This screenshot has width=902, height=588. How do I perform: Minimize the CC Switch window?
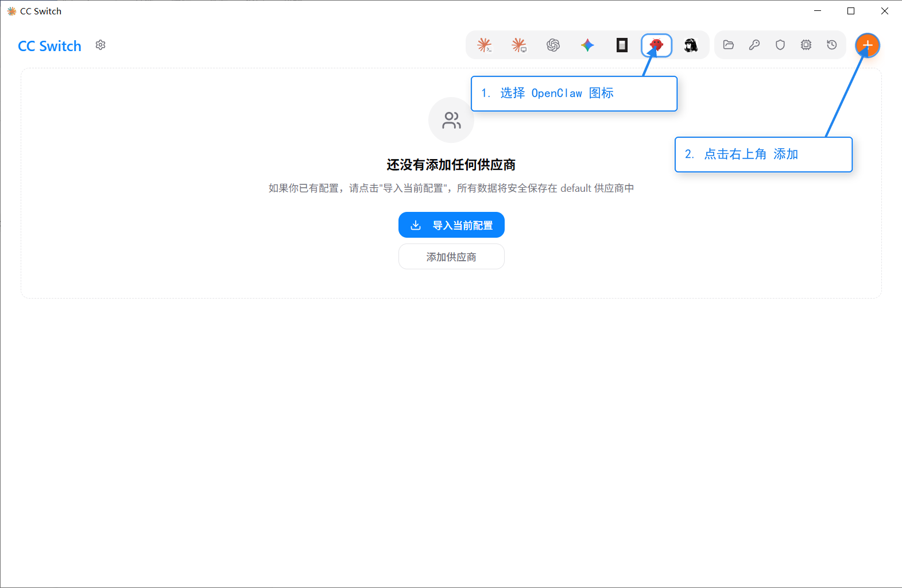pyautogui.click(x=818, y=11)
